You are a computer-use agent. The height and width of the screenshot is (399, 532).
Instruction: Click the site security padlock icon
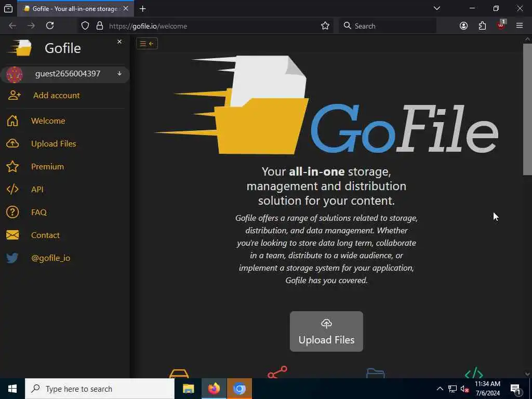[99, 26]
